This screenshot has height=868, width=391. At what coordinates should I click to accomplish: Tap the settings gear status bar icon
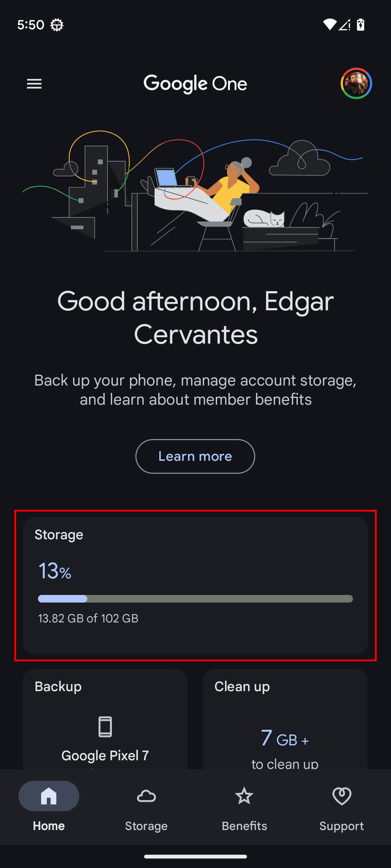tap(57, 25)
